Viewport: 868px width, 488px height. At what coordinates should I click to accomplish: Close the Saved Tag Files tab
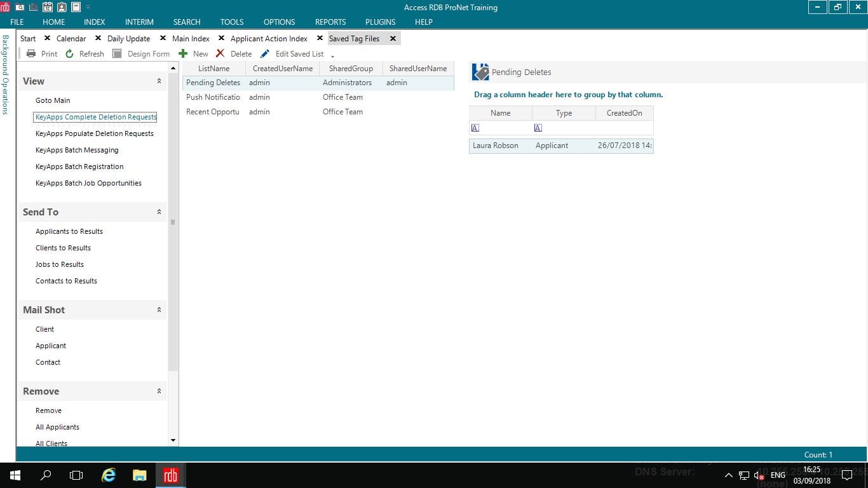393,38
